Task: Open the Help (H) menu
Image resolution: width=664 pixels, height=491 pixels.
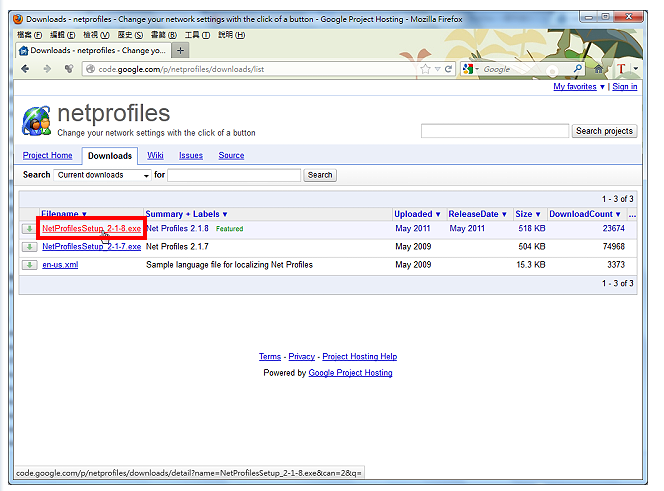Action: (231, 35)
